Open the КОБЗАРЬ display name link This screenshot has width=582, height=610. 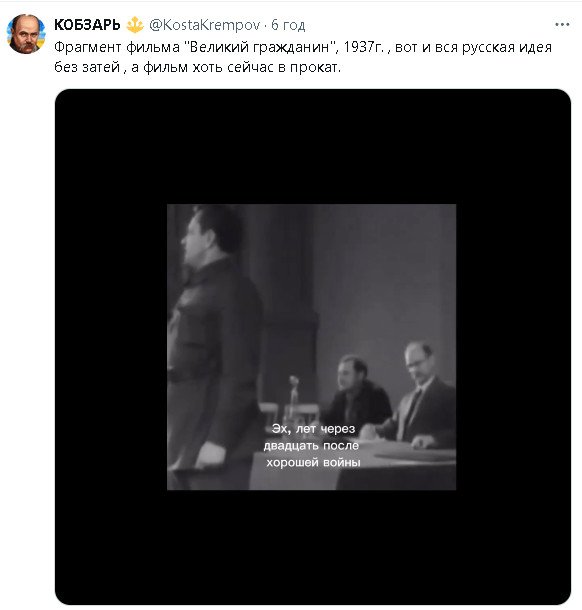click(x=87, y=25)
